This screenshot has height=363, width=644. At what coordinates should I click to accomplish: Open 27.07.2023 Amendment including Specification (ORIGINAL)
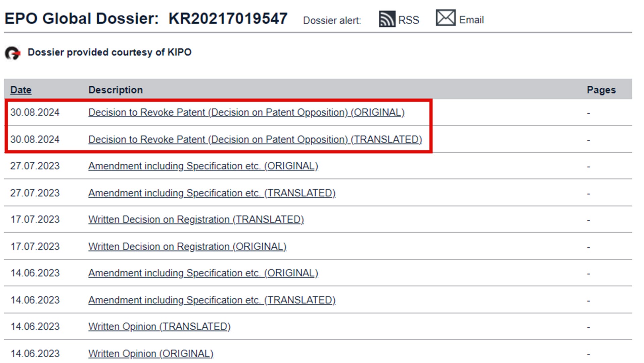coord(203,166)
